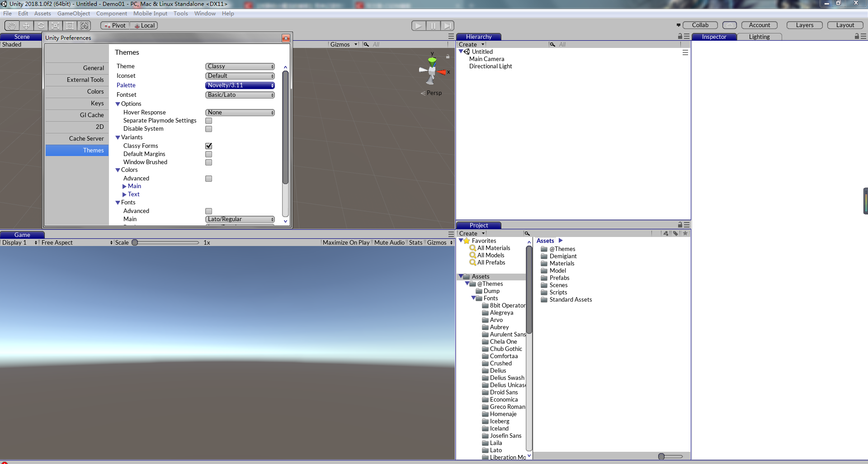Open the Theme dropdown set to Classy

240,66
